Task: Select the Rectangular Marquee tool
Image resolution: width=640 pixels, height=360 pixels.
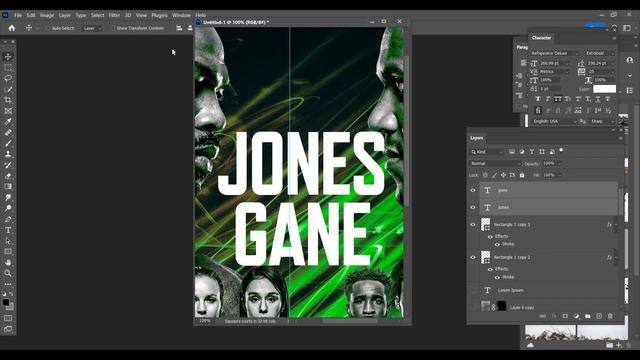Action: [x=8, y=68]
